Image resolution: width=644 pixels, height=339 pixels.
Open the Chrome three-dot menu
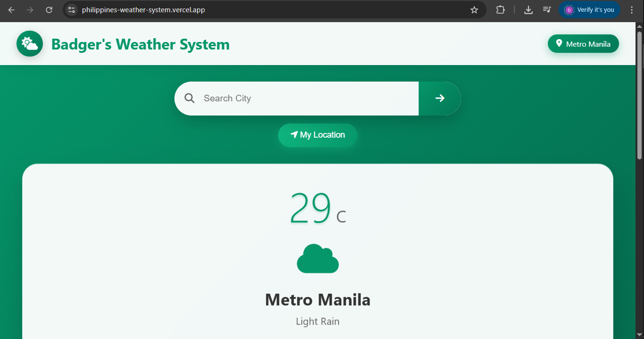pos(632,10)
